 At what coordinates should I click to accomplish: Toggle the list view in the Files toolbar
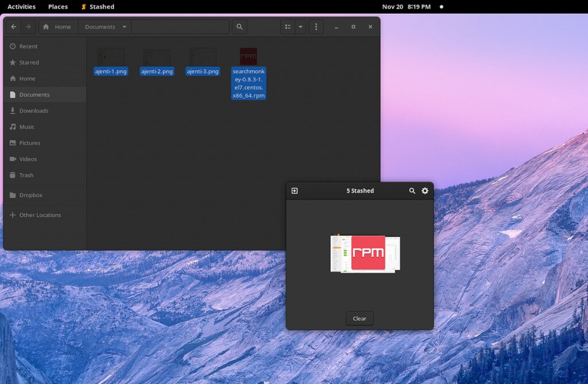(287, 26)
